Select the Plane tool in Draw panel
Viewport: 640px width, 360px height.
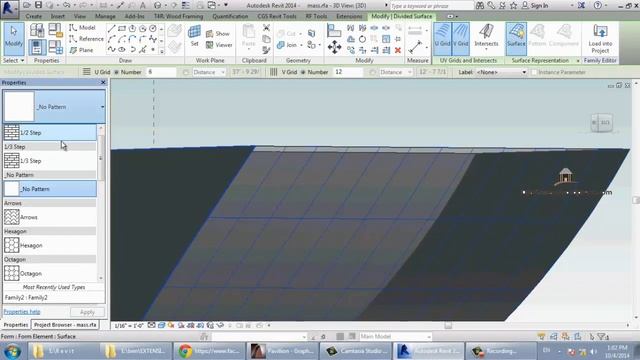coord(81,50)
